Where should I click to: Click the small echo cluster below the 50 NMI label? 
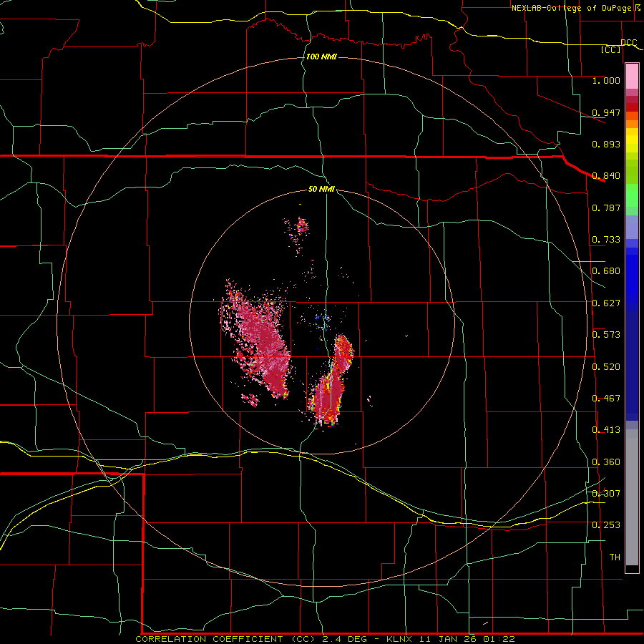pos(302,225)
